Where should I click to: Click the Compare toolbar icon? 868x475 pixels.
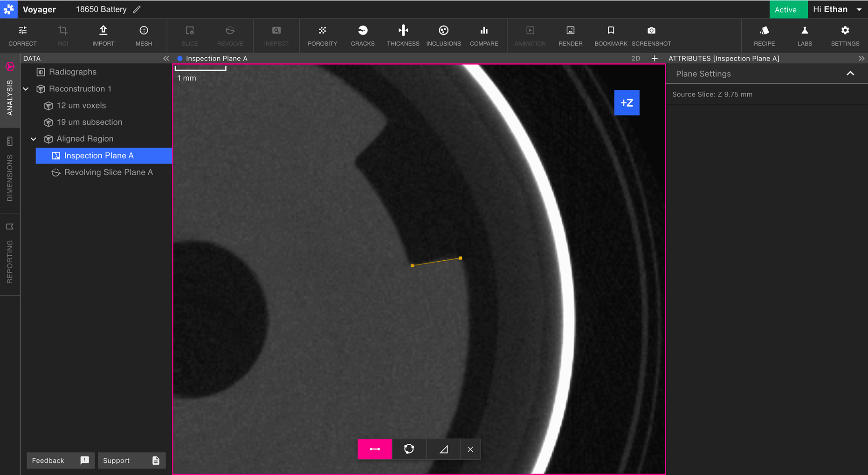point(484,36)
